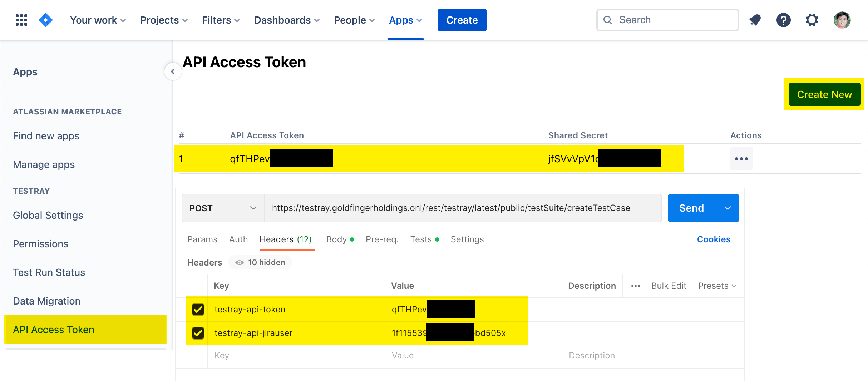
Task: Open the Presets dropdown
Action: [x=716, y=286]
